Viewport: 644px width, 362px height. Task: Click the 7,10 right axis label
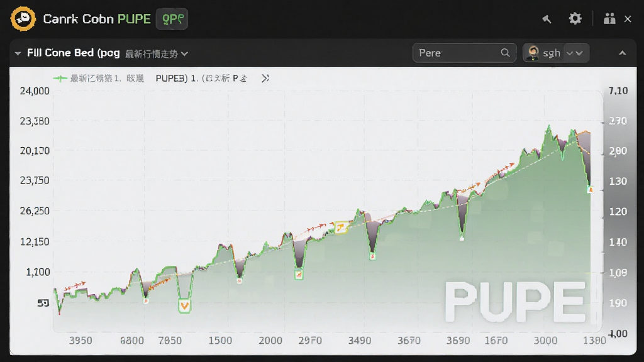point(618,90)
